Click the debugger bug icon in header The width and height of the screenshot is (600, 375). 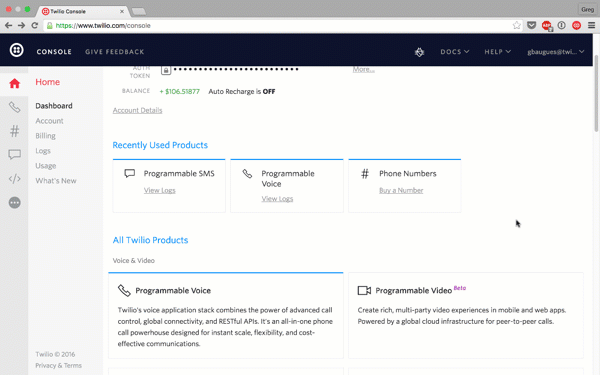419,52
